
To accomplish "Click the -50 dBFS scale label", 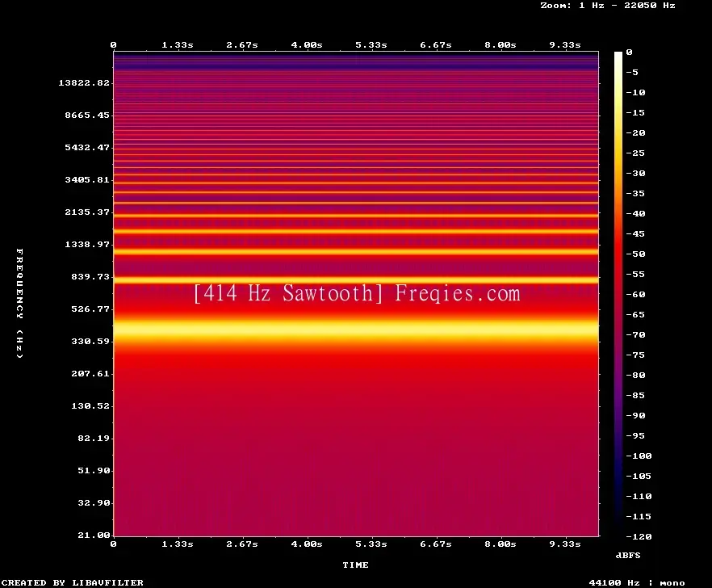I will coord(635,254).
